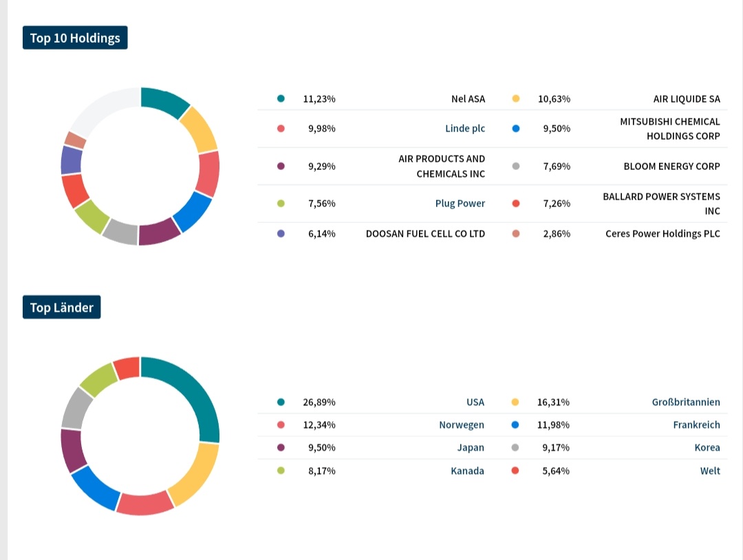Open the Frankreich country link

point(696,425)
